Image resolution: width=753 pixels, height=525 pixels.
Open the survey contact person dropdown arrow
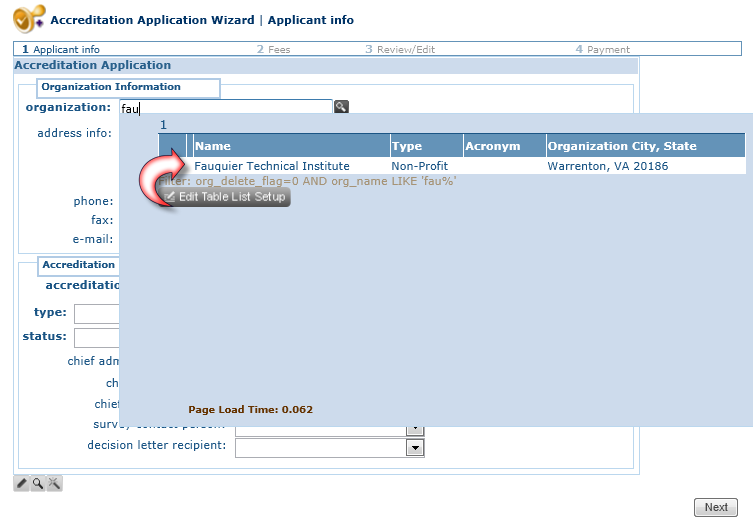click(x=415, y=429)
